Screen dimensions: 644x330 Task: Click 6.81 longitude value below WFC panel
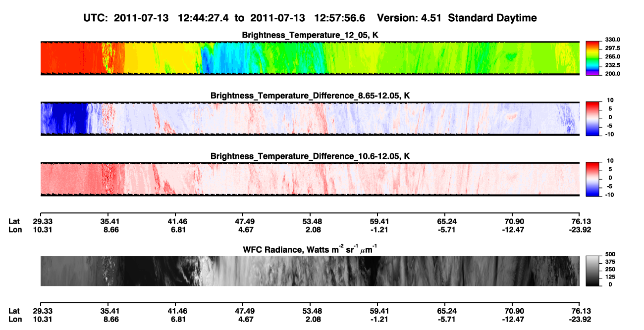177,320
